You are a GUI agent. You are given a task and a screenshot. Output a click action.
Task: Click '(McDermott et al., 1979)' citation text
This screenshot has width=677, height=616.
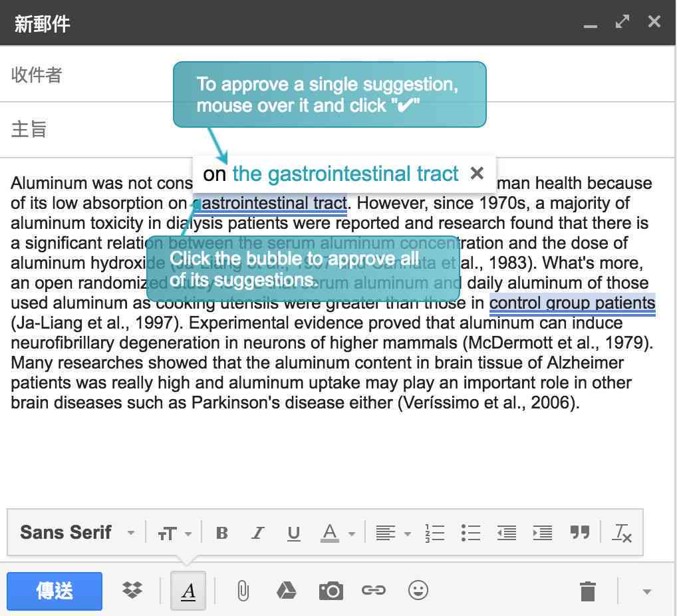pyautogui.click(x=557, y=343)
